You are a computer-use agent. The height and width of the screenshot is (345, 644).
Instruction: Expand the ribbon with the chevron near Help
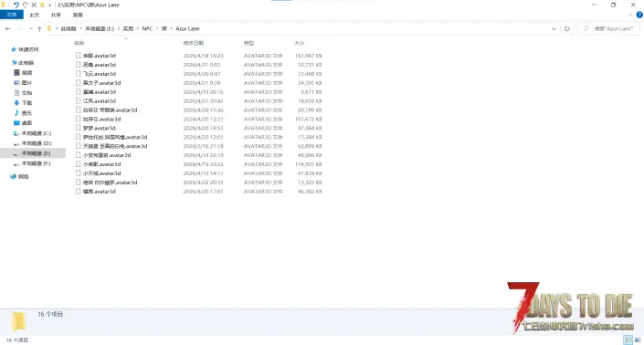coord(631,15)
